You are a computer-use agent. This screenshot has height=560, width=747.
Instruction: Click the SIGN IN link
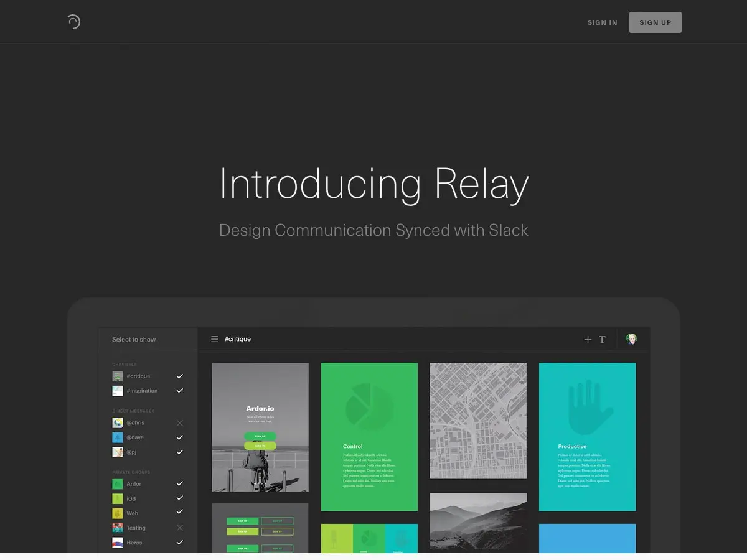pyautogui.click(x=602, y=22)
